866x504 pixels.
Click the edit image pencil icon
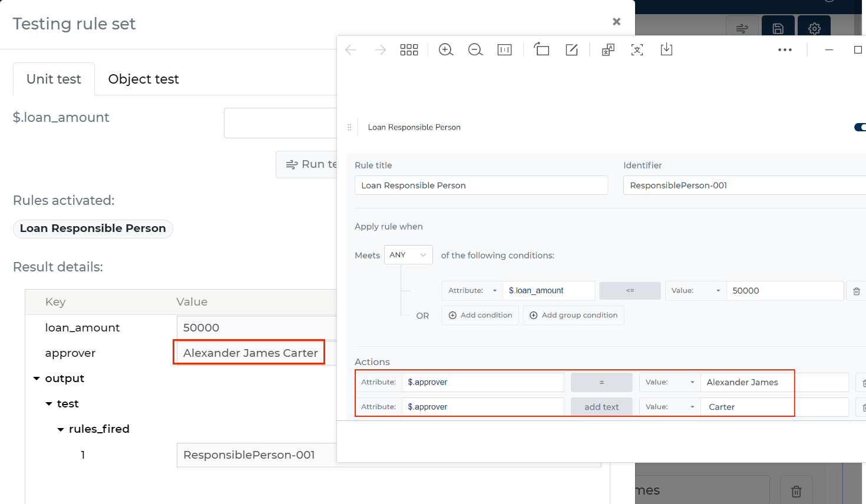point(571,50)
